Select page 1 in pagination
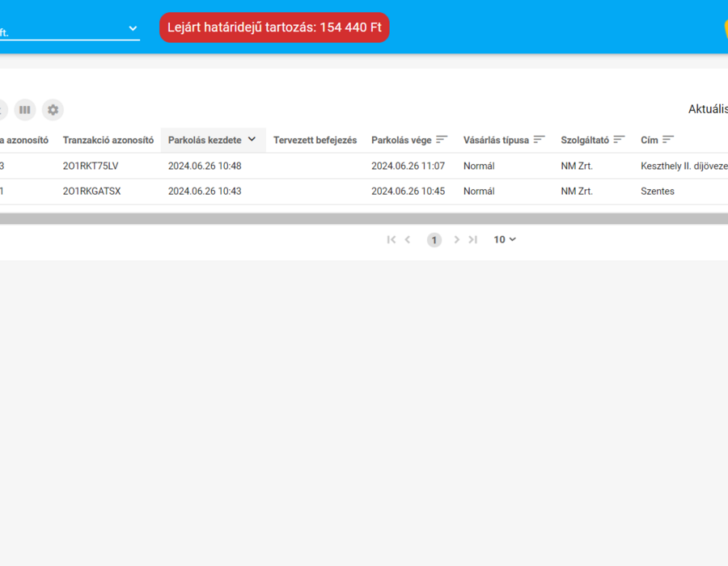Screen dimensions: 728x566 [434, 240]
